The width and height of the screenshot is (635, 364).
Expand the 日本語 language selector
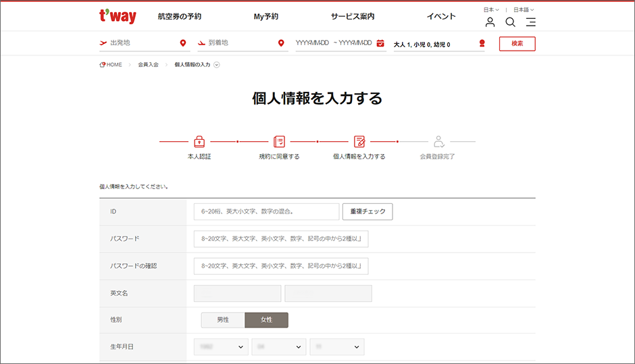(523, 10)
